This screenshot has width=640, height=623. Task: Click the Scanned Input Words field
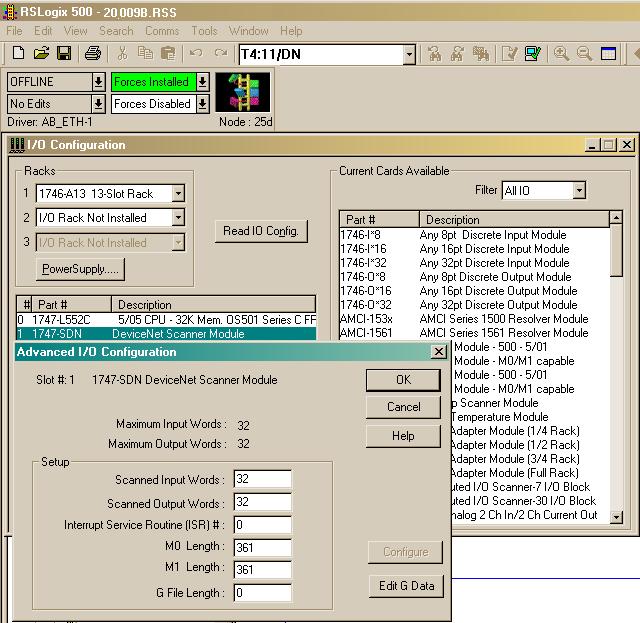[x=263, y=479]
